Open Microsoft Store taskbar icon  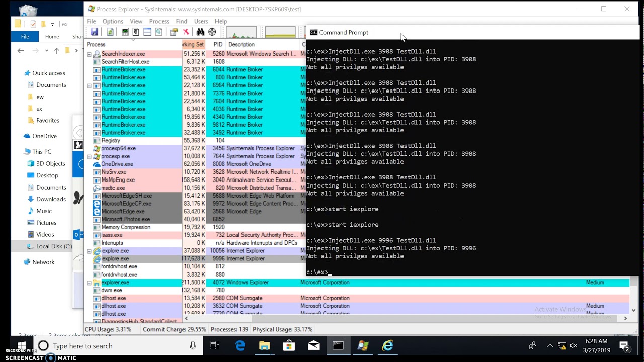coord(289,346)
